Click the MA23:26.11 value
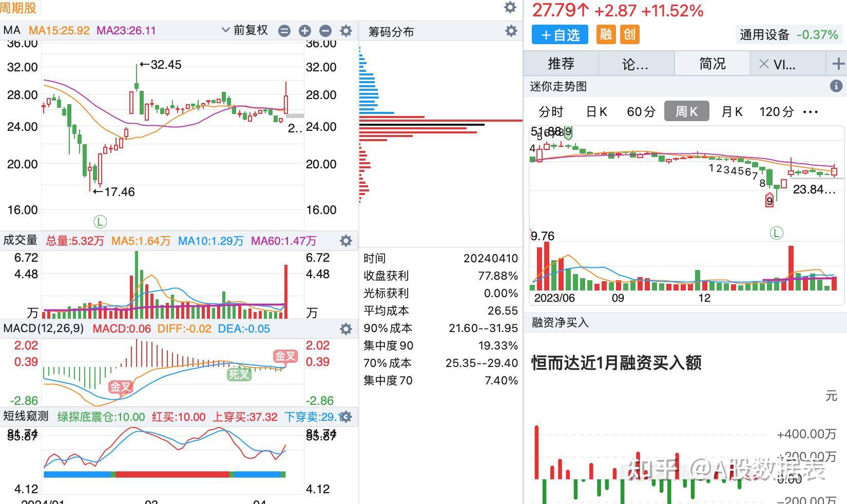Screen dimensions: 847x504 126,30
